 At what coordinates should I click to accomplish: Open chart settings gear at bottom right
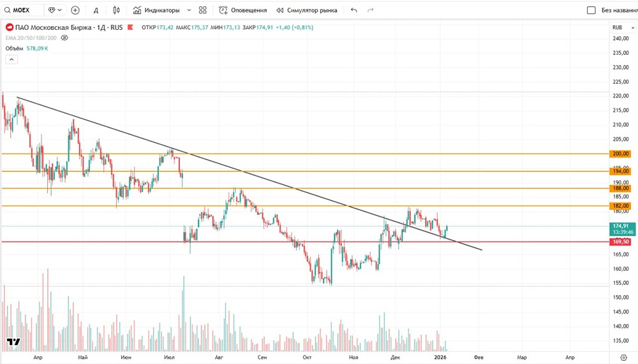[x=623, y=358]
